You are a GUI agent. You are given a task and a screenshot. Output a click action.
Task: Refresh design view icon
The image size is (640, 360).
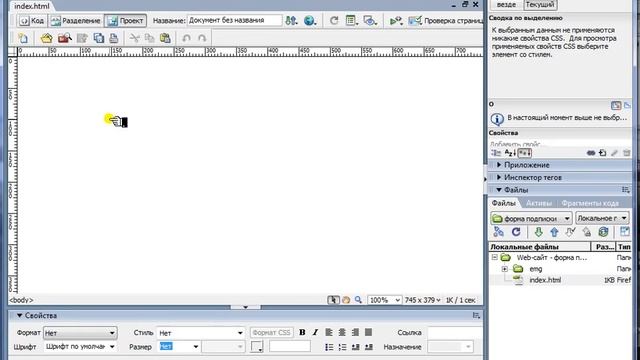point(334,20)
